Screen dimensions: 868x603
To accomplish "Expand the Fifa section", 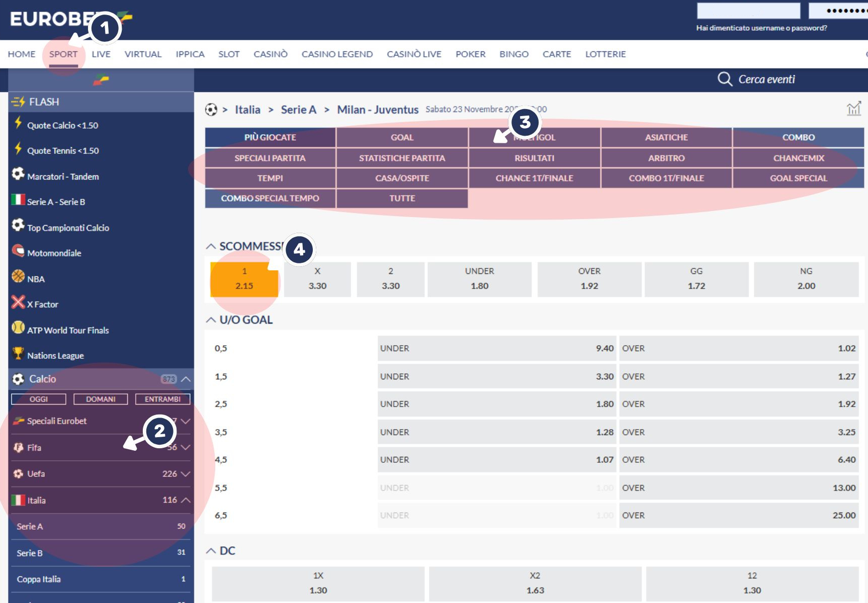I will (187, 447).
